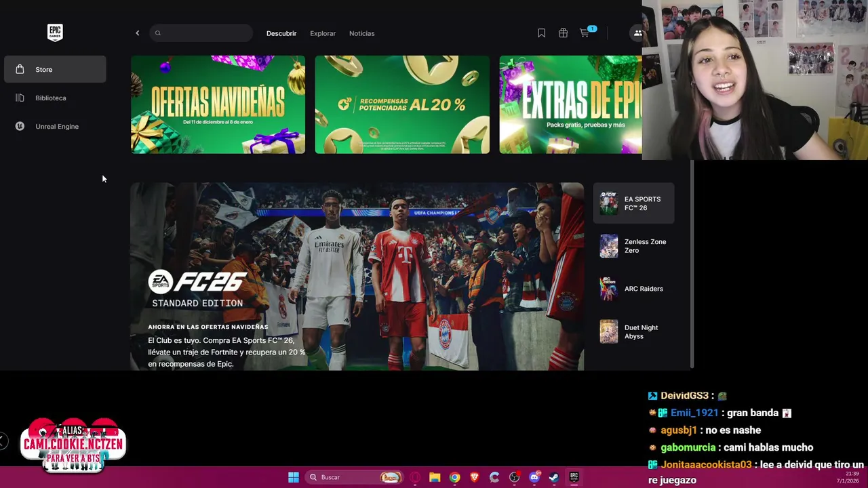Switch to the Noticias tab
This screenshot has height=488, width=868.
[361, 33]
